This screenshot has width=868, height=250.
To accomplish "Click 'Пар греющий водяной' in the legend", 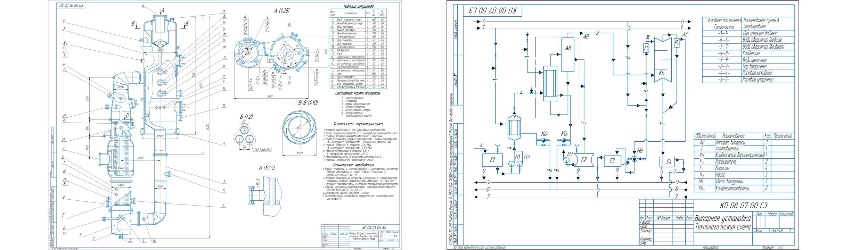I will point(760,33).
